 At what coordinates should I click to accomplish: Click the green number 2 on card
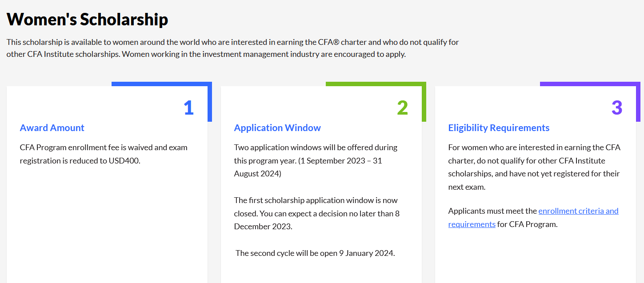point(403,108)
